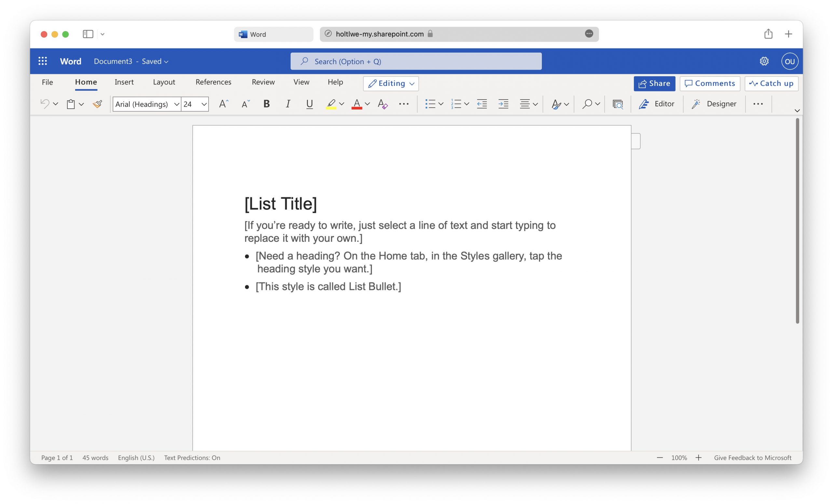Click the Grow Font icon

tap(224, 104)
